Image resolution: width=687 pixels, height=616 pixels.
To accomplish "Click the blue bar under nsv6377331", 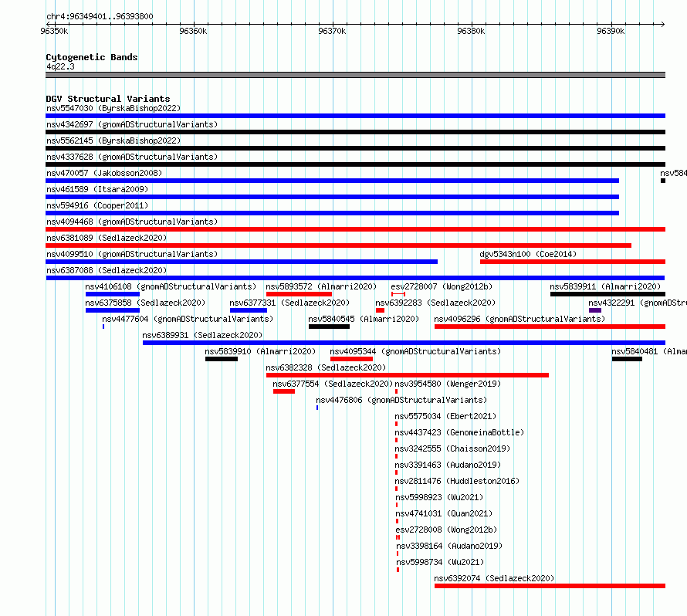I will coord(249,310).
